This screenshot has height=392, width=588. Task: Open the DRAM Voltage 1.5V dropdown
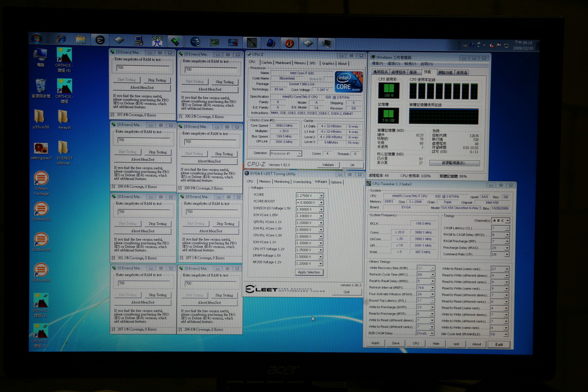pyautogui.click(x=321, y=256)
